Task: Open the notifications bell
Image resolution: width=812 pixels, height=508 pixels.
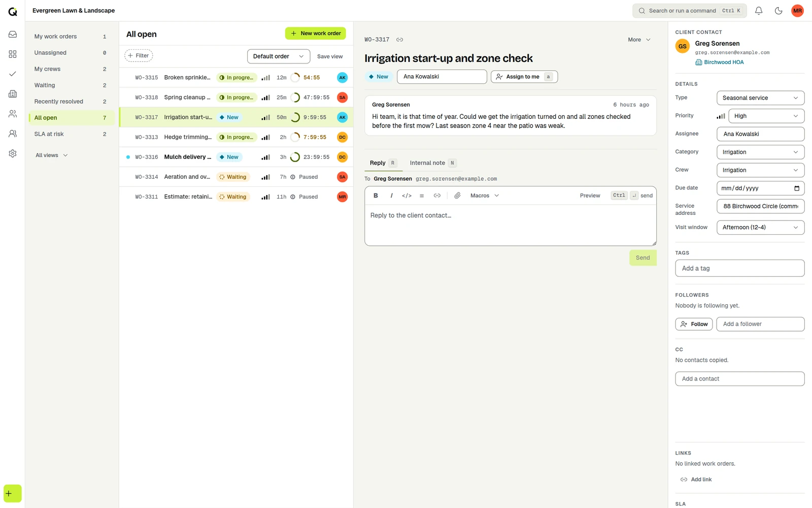Action: pyautogui.click(x=759, y=11)
